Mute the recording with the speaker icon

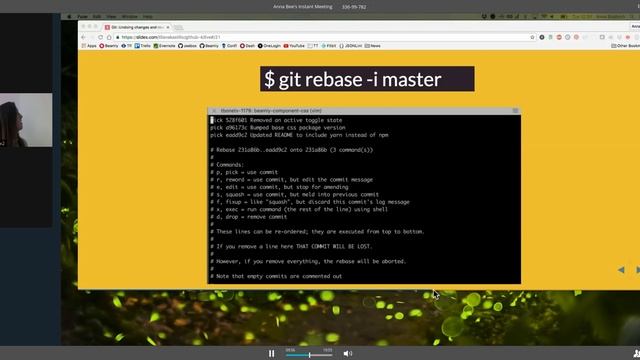(x=348, y=353)
